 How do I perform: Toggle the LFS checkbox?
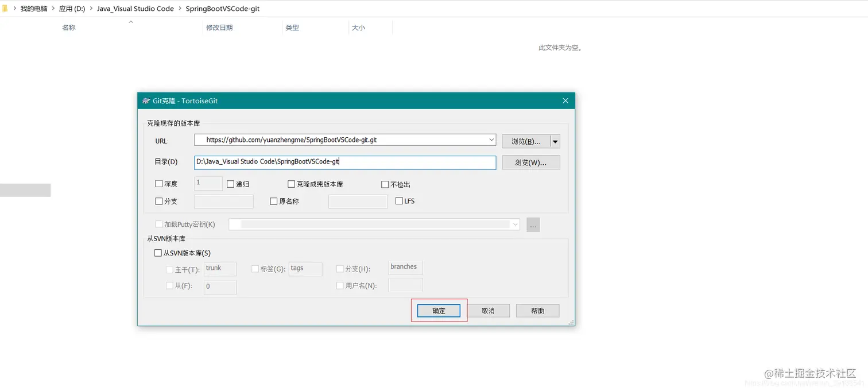pyautogui.click(x=400, y=201)
